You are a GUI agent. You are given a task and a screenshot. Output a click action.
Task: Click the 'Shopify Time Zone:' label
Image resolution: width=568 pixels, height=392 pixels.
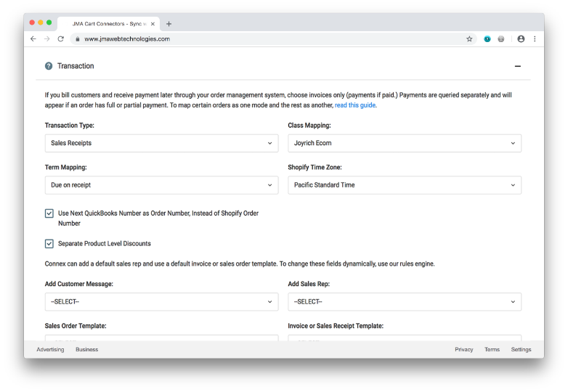[315, 168]
